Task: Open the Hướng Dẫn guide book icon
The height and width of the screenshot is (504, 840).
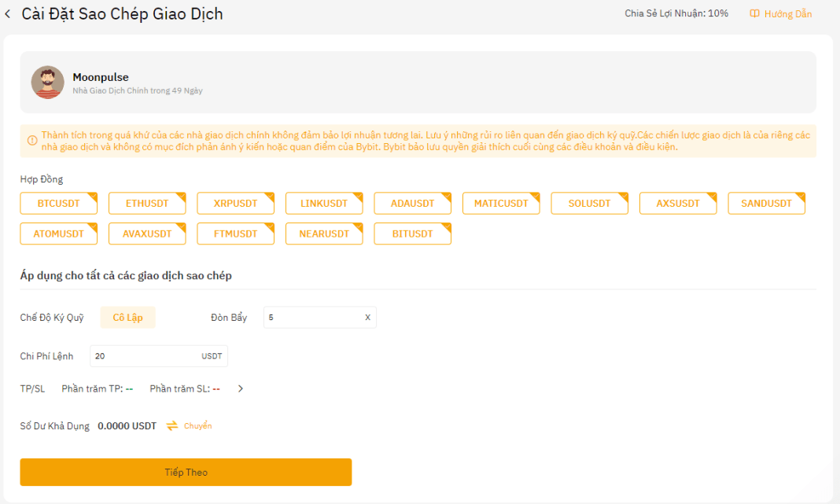Action: 754,14
